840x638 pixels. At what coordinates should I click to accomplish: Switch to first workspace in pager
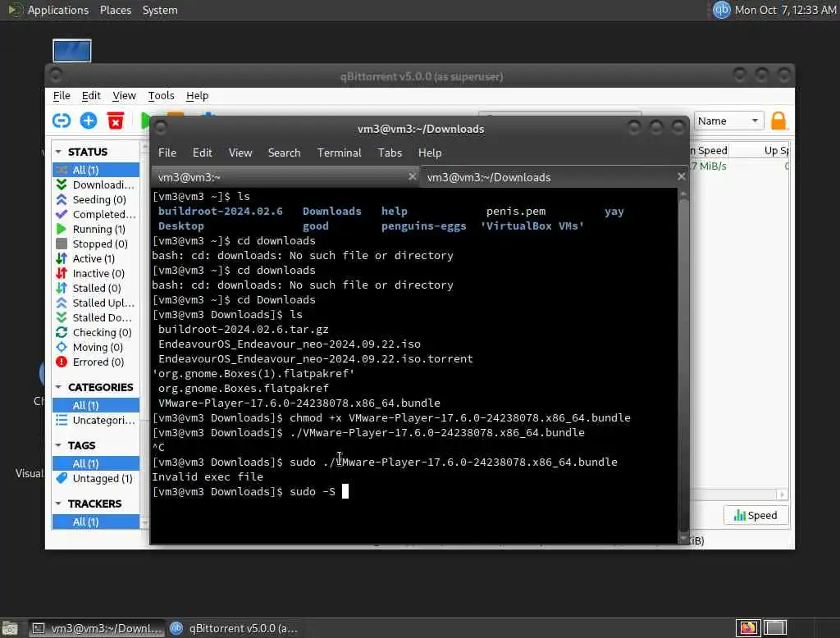748,628
